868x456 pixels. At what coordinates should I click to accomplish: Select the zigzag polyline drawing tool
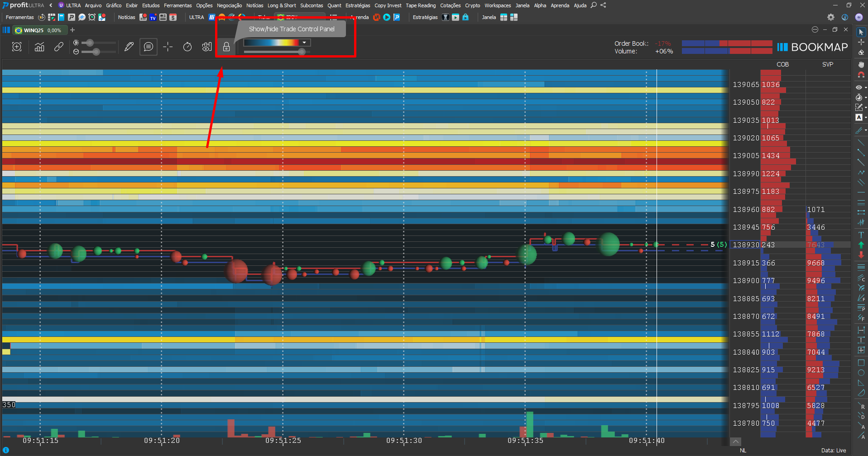(861, 173)
